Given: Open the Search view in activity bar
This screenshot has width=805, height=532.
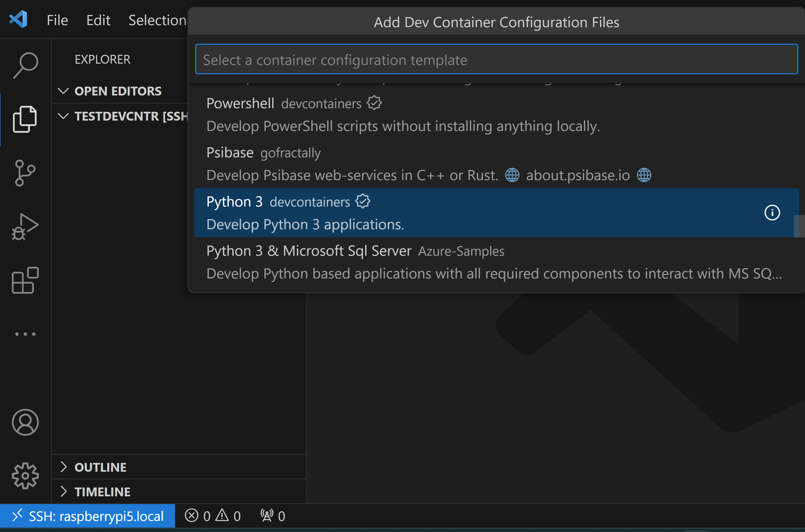Looking at the screenshot, I should 25,65.
